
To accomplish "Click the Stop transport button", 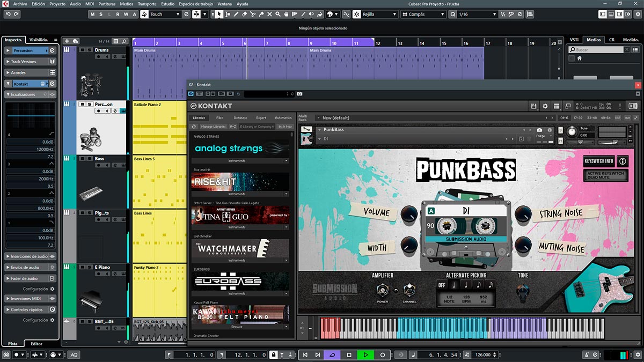I will (x=349, y=354).
